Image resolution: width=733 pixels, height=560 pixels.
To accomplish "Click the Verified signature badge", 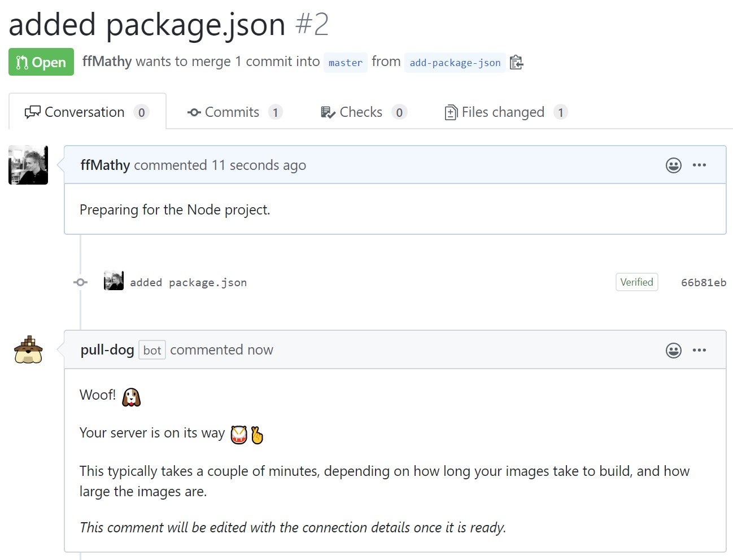I will click(x=636, y=282).
